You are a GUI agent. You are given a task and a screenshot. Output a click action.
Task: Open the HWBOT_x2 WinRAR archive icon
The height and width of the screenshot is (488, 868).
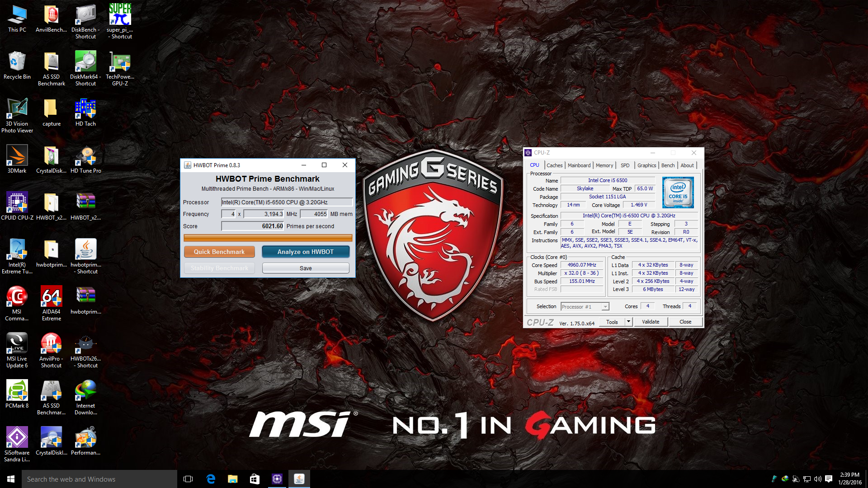(85, 207)
